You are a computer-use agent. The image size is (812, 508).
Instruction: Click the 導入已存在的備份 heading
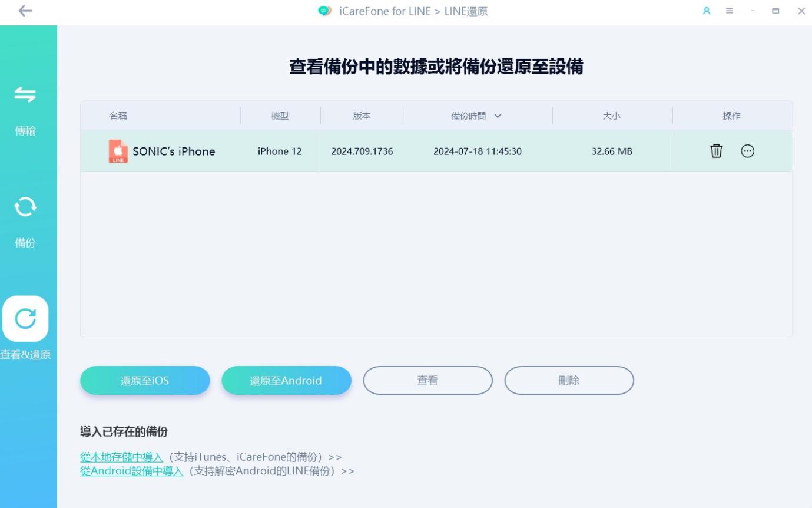[124, 432]
